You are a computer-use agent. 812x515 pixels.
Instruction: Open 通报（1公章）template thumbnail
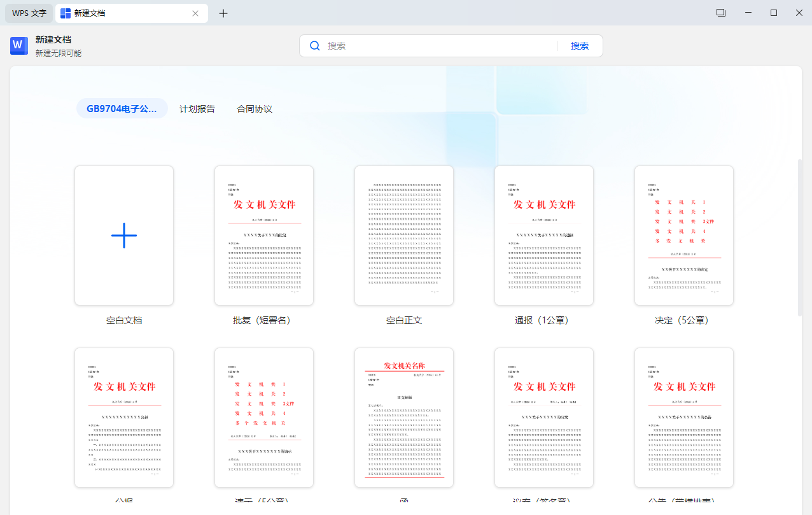pyautogui.click(x=544, y=236)
